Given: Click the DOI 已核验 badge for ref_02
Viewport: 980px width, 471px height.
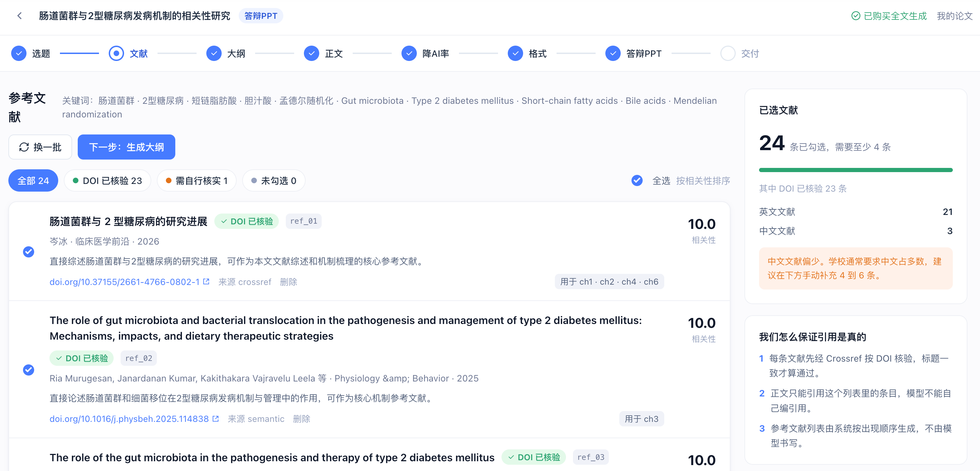Looking at the screenshot, I should pyautogui.click(x=82, y=358).
